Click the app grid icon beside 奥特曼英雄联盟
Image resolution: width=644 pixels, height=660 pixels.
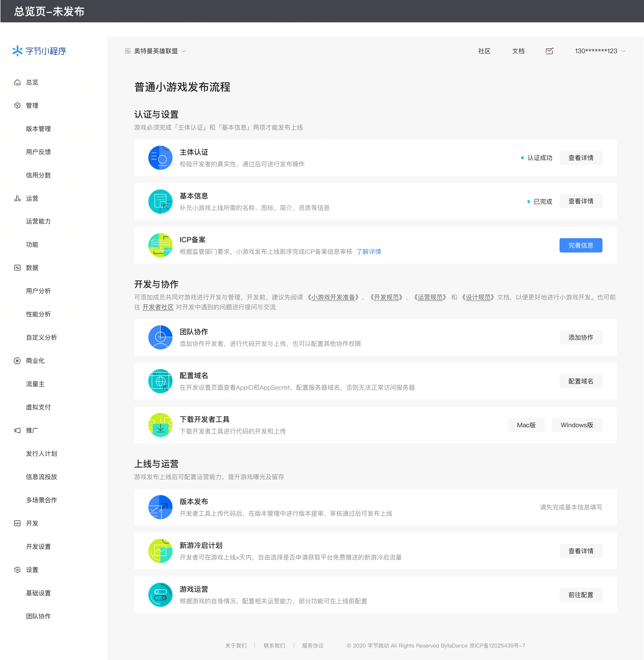(128, 51)
